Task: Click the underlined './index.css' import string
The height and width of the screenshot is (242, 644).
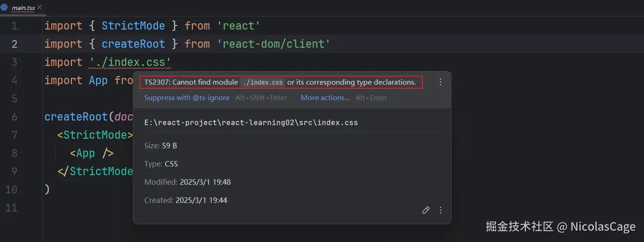Action: click(130, 62)
